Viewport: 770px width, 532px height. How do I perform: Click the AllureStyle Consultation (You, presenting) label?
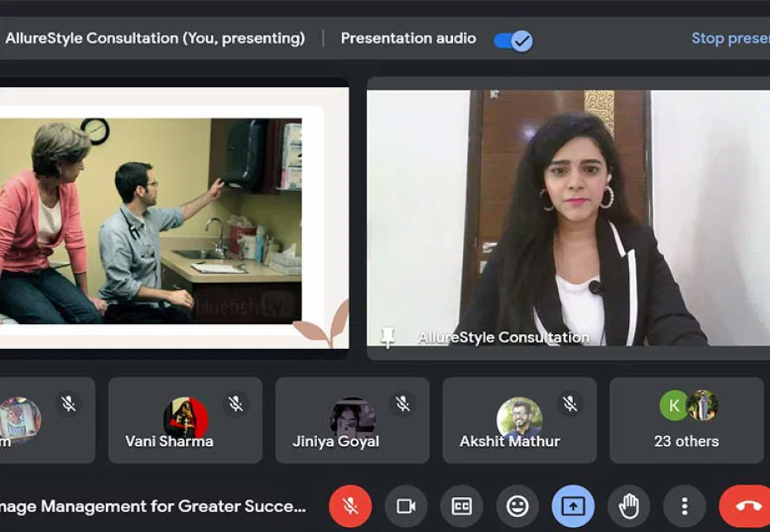pyautogui.click(x=155, y=38)
